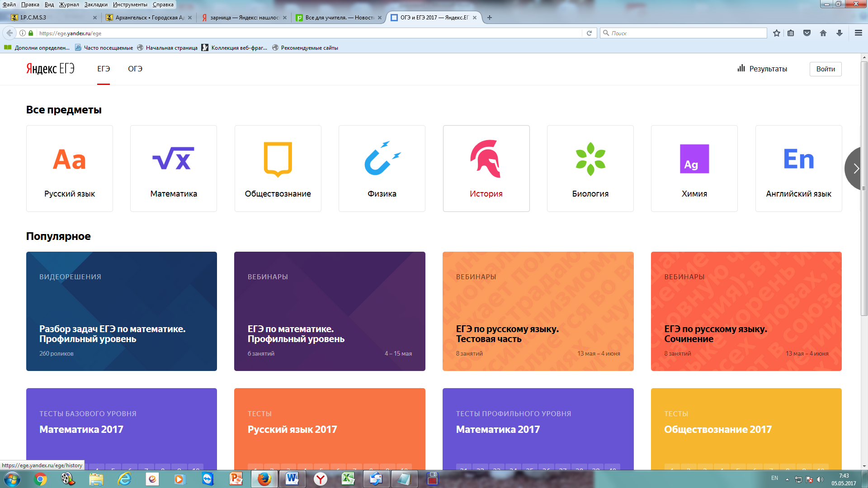Screen dimensions: 868x488
Task: Open Коллекция веб-фраг... bookmark
Action: [234, 47]
